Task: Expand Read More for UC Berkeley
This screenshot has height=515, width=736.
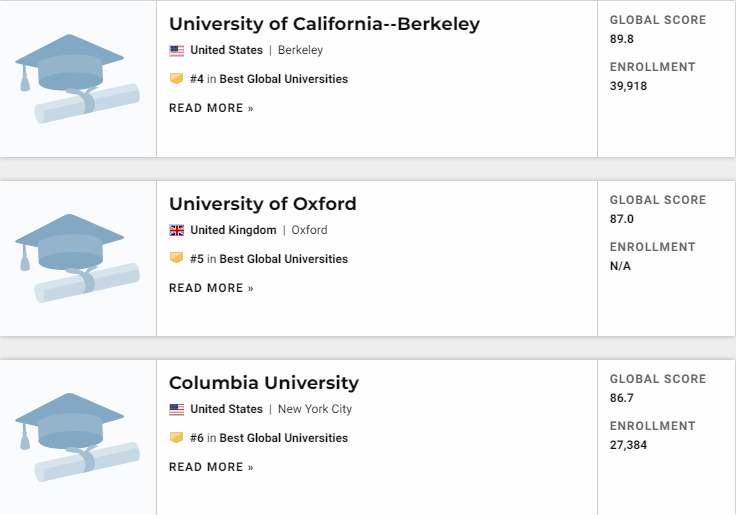Action: point(211,108)
